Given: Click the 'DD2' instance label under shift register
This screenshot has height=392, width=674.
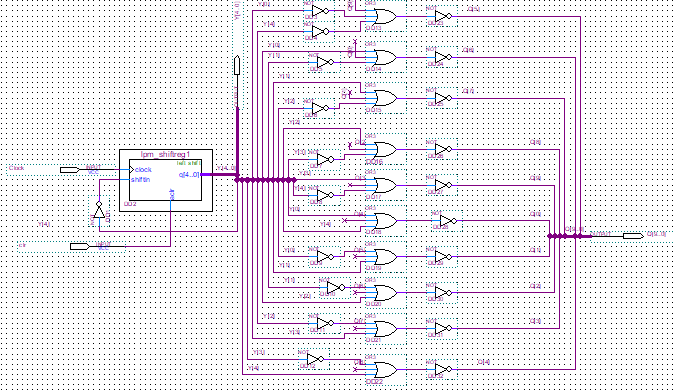Looking at the screenshot, I should click(x=130, y=204).
